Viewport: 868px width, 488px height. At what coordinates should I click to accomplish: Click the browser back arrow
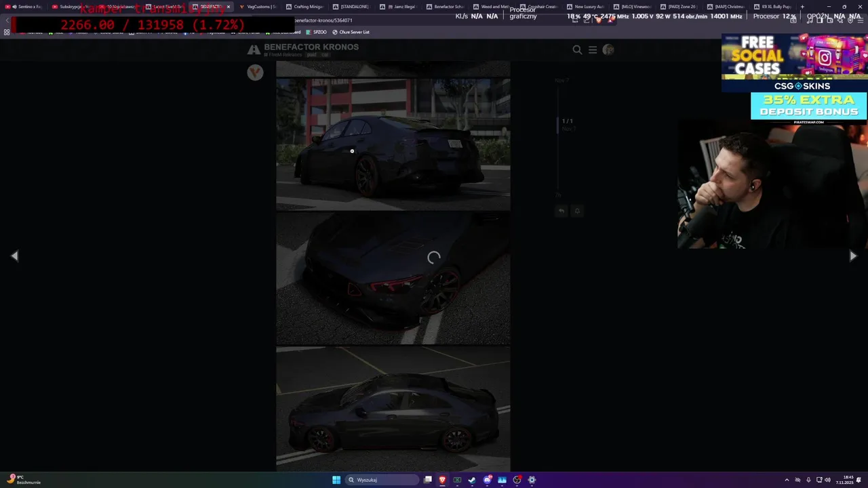7,20
